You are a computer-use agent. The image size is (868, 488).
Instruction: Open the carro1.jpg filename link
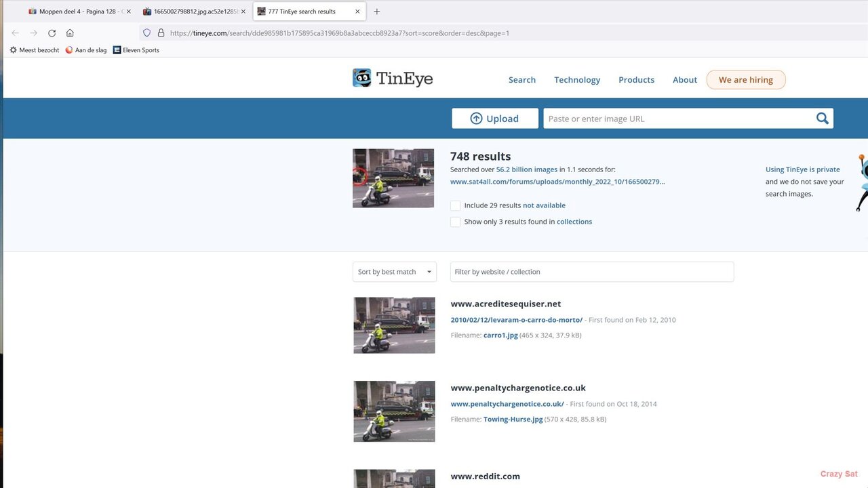pos(500,335)
